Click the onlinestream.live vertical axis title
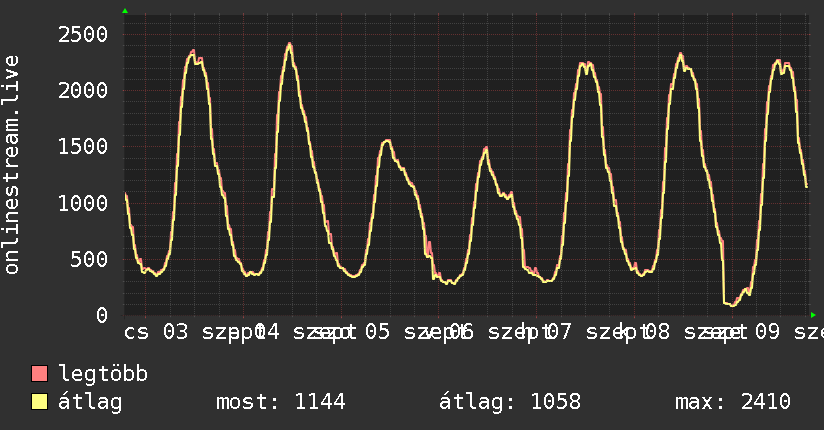This screenshot has width=824, height=430. coord(12,165)
